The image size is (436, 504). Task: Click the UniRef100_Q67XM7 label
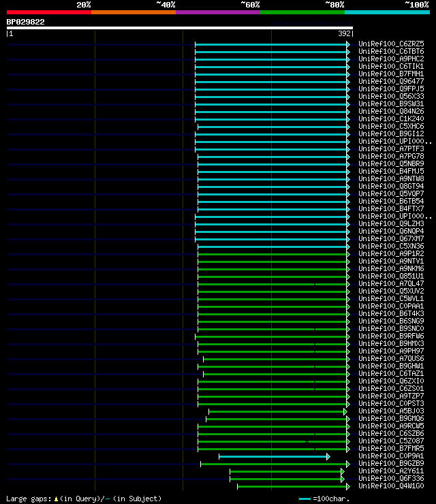(391, 239)
